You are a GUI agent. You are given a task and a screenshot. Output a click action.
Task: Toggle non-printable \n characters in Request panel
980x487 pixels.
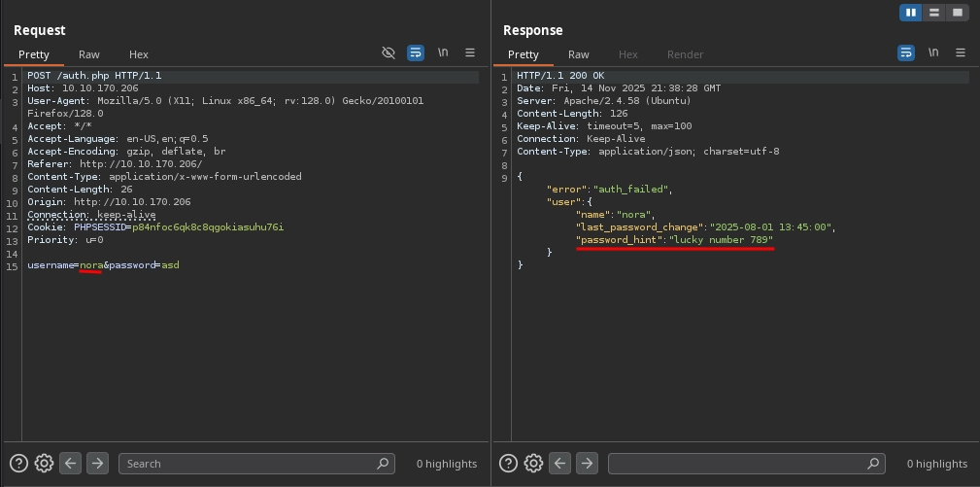[443, 52]
